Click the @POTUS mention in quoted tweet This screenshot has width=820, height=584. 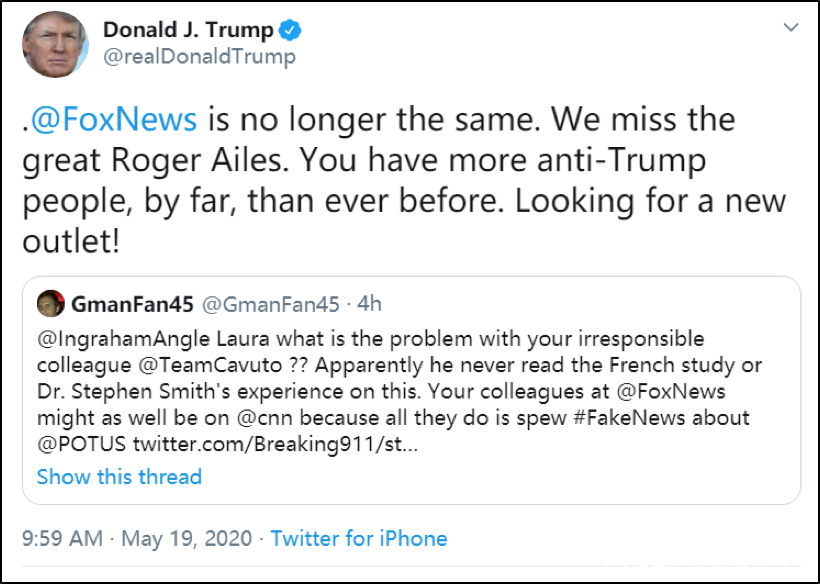coord(82,442)
